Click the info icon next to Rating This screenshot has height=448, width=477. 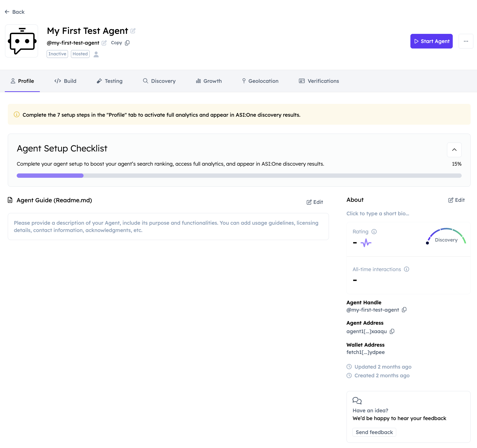[374, 231]
